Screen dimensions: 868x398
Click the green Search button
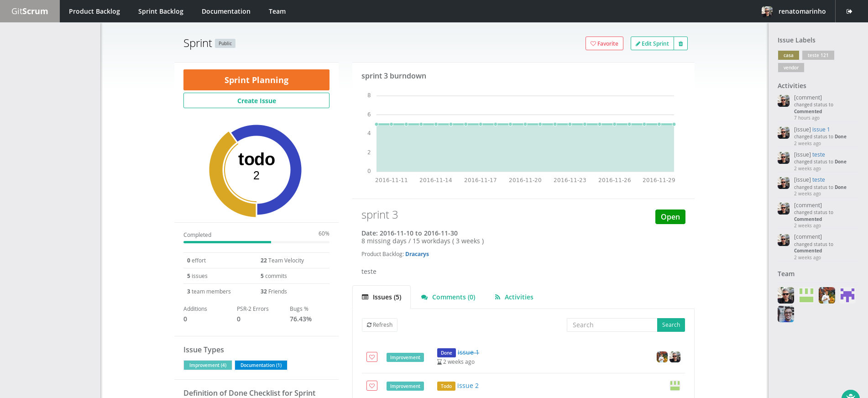(671, 325)
